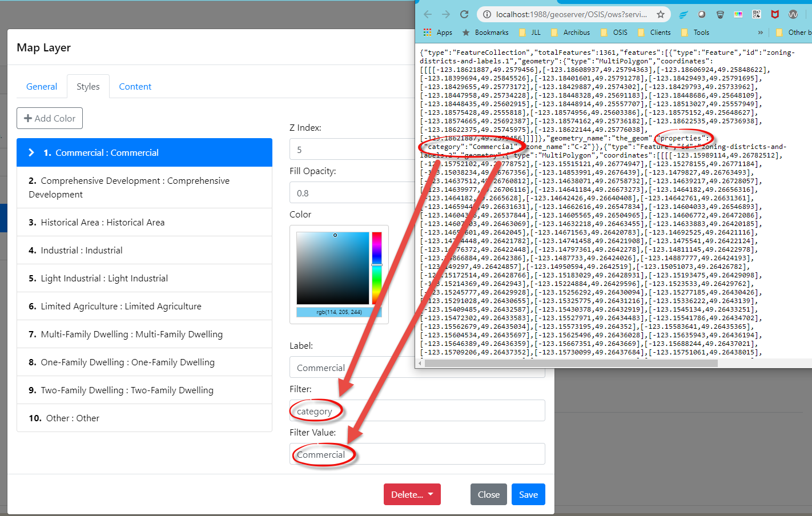The height and width of the screenshot is (516, 812).
Task: Open the blue wing browser extension
Action: coord(684,14)
